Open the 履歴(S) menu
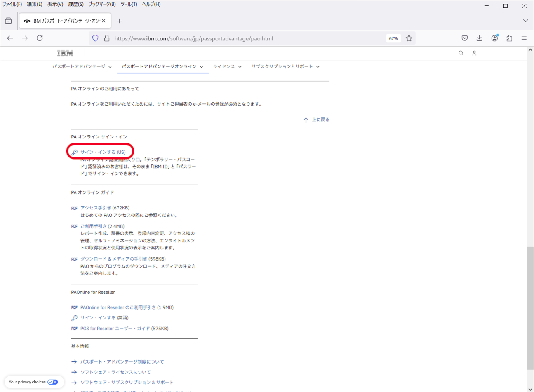Image resolution: width=534 pixels, height=392 pixels. click(x=76, y=4)
